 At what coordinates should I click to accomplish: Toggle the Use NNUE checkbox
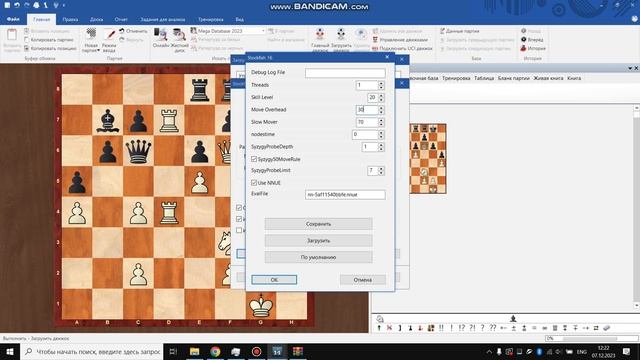[254, 182]
